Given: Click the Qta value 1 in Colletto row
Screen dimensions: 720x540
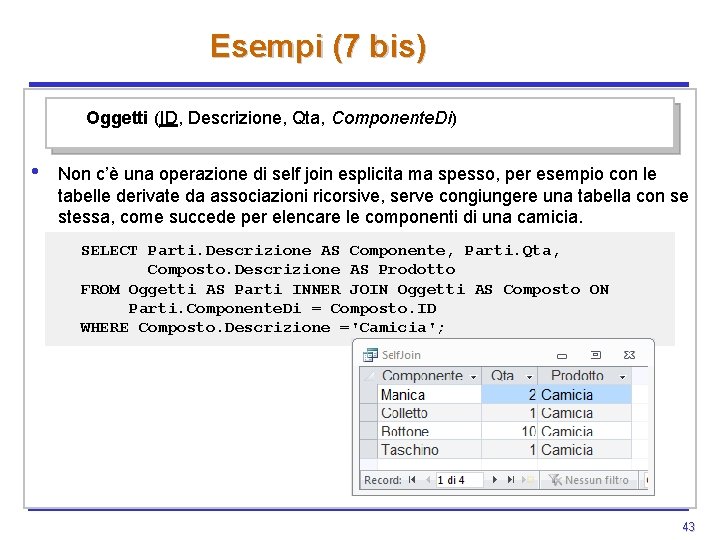Looking at the screenshot, I should coord(510,413).
